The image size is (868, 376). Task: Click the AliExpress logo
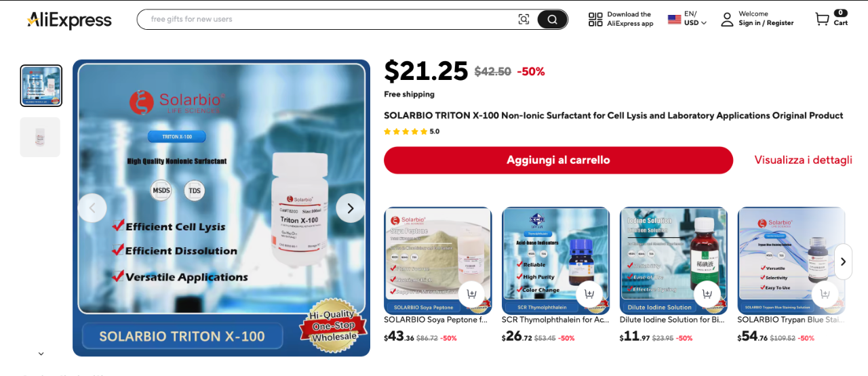pyautogui.click(x=69, y=20)
